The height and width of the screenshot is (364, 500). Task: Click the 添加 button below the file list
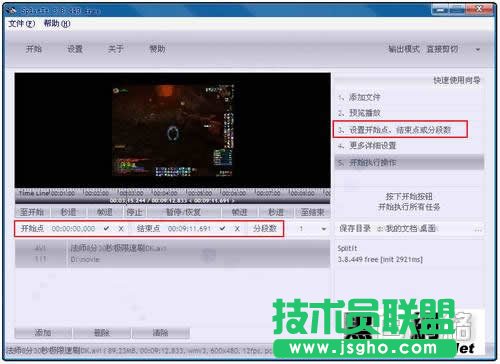click(43, 332)
